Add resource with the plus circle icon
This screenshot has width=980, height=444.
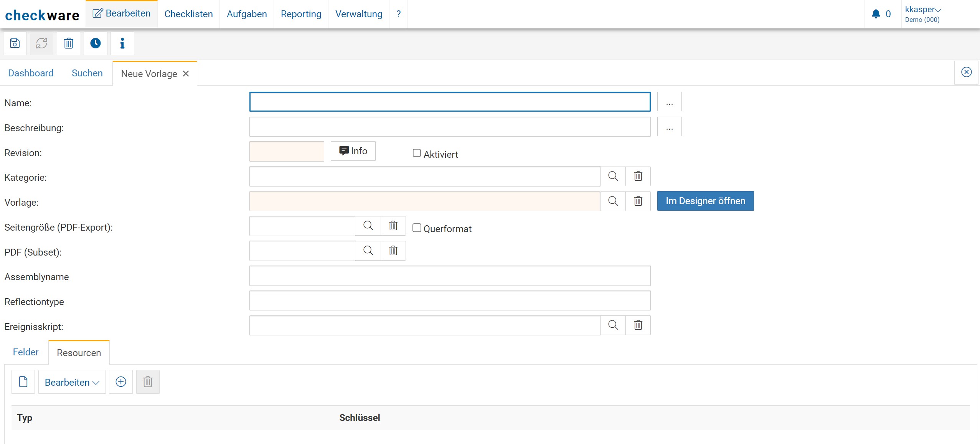(x=120, y=382)
